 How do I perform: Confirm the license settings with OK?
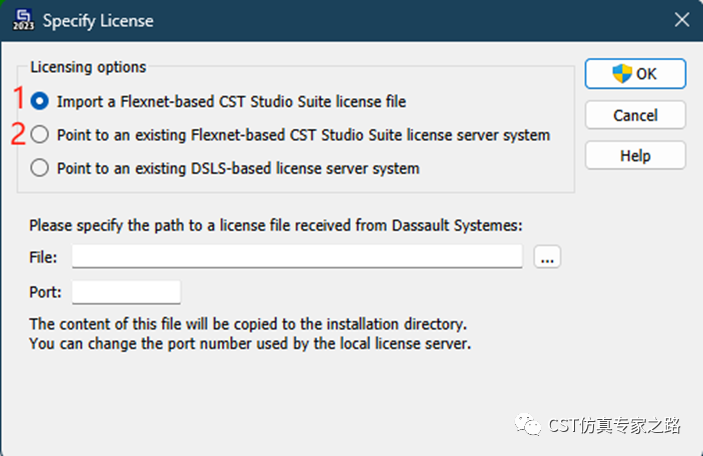coord(635,73)
